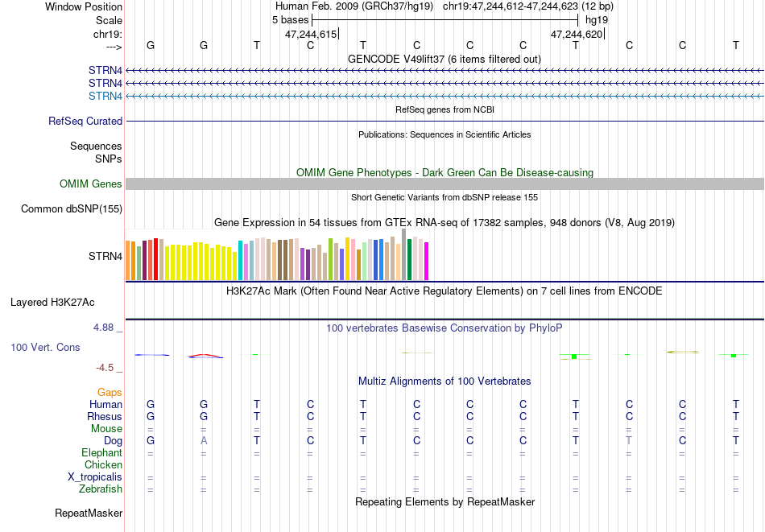Screen dimensions: 765x532
Task: Open the RepeatMasker track label
Action: (89, 513)
